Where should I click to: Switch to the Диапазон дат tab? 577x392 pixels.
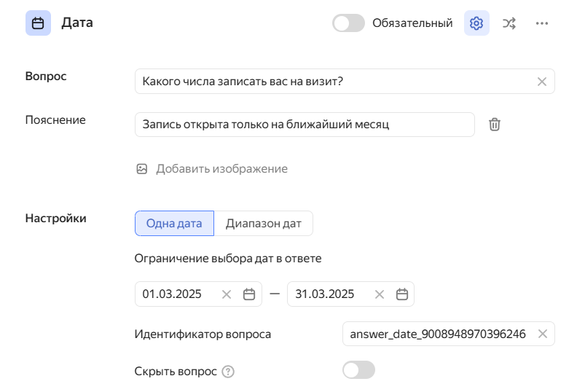click(x=263, y=224)
